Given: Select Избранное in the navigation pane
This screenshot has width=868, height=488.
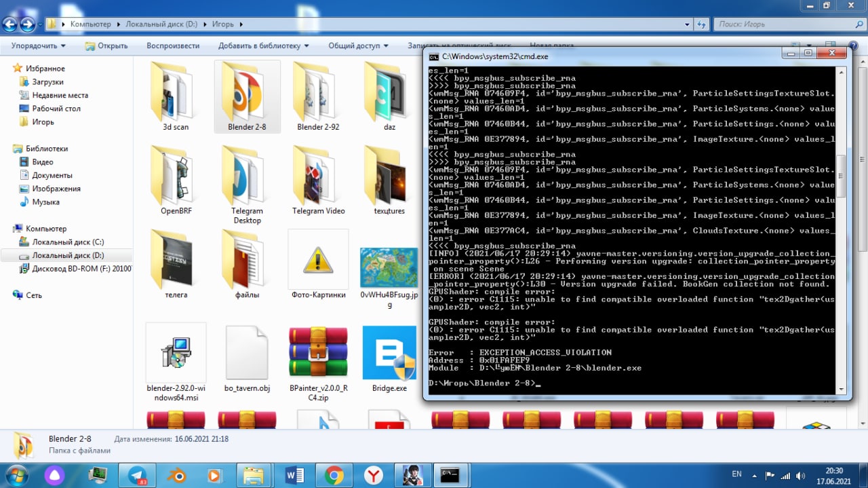Looking at the screenshot, I should click(45, 69).
